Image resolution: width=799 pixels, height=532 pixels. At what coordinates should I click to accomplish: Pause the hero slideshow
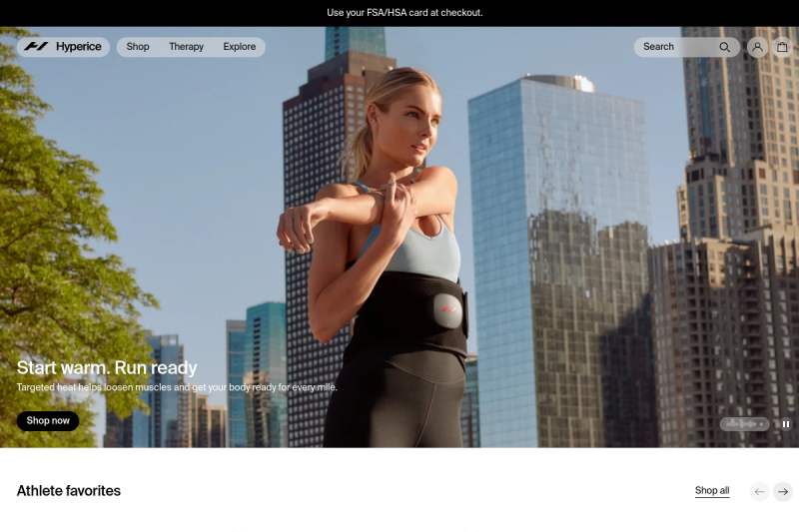pyautogui.click(x=786, y=423)
